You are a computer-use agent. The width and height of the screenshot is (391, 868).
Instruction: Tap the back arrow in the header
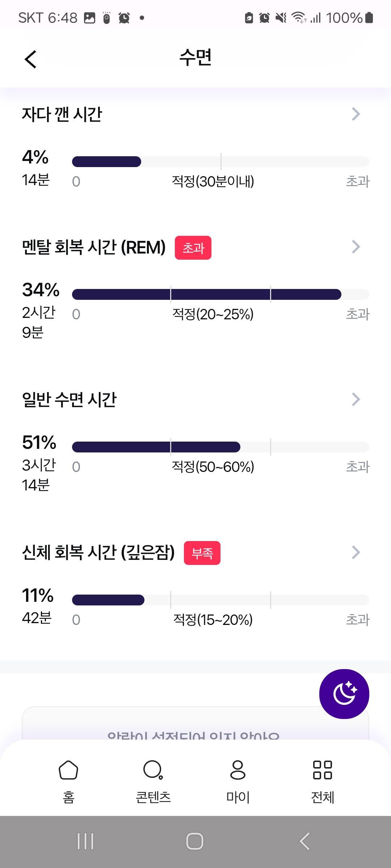pos(31,59)
